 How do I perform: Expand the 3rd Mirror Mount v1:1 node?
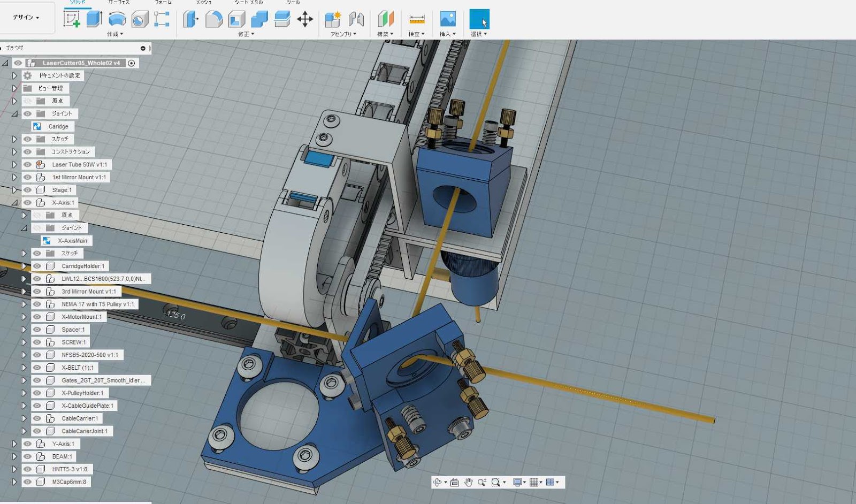(24, 292)
